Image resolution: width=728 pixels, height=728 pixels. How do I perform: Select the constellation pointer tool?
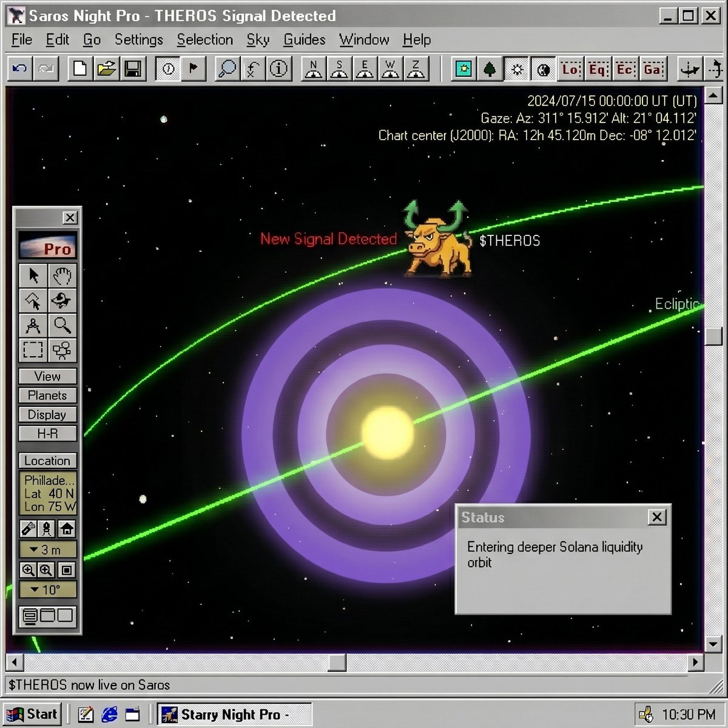(x=33, y=300)
